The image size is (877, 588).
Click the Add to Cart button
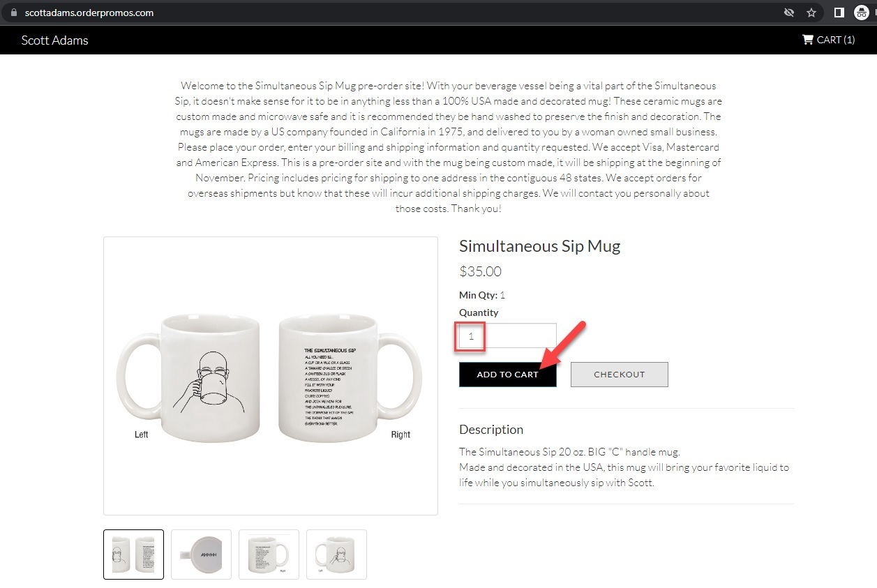tap(508, 375)
